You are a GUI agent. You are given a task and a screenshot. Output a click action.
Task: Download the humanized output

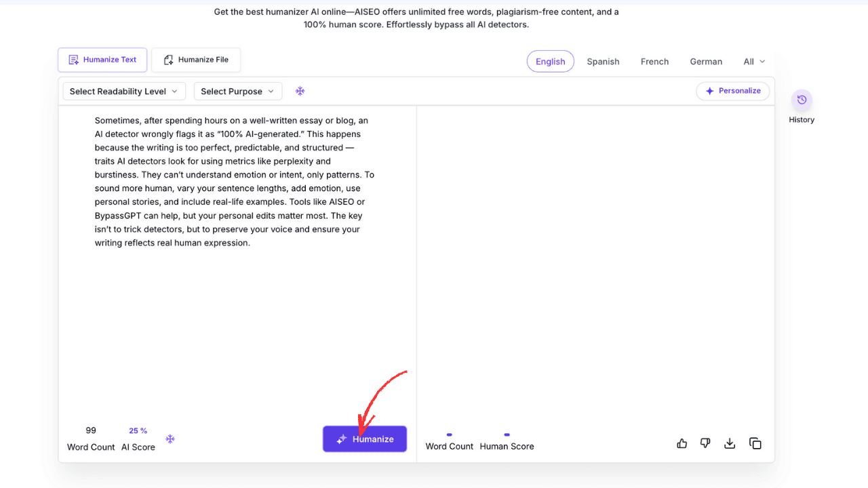[x=730, y=443]
